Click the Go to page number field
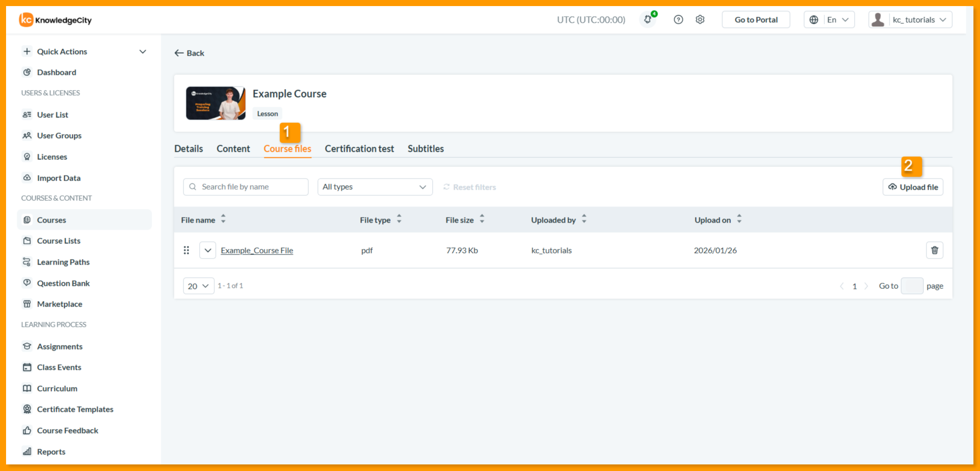This screenshot has height=471, width=980. pyautogui.click(x=912, y=286)
